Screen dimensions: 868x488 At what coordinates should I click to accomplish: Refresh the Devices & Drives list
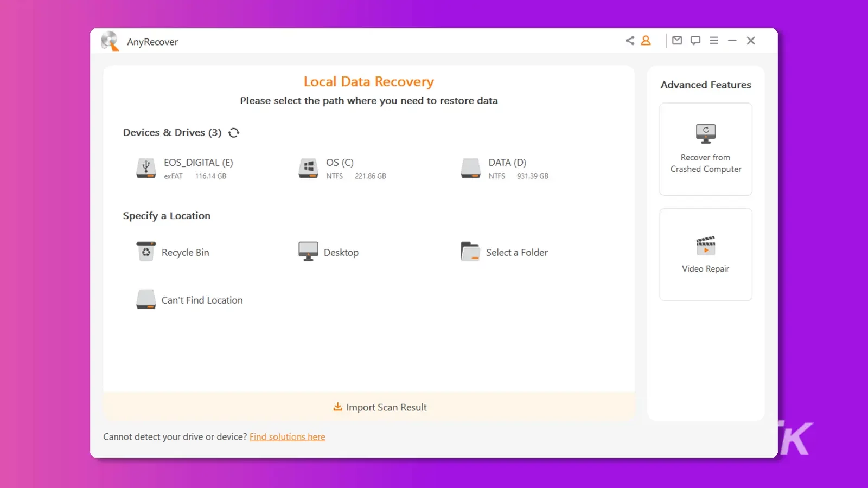click(x=234, y=133)
